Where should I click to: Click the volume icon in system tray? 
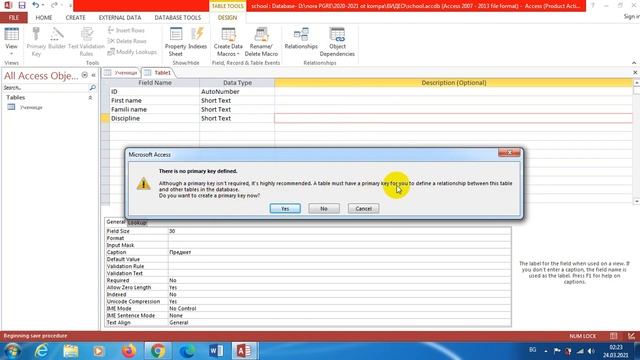(591, 351)
